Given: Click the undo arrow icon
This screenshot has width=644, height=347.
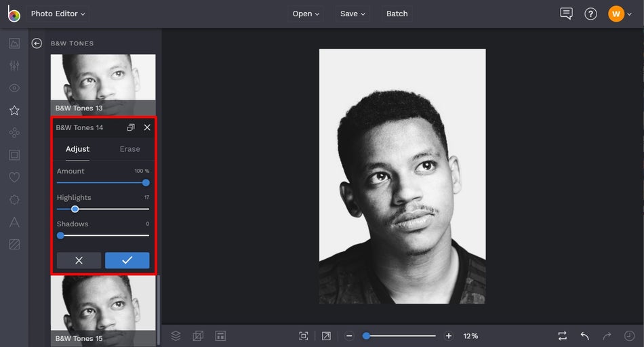Looking at the screenshot, I should (x=584, y=335).
